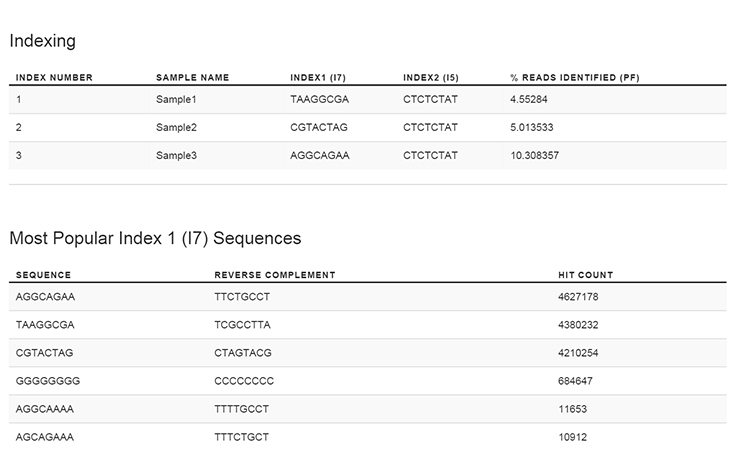Click the Most Popular Index 1 (I7) Sequences heading
The width and height of the screenshot is (736, 475).
tap(155, 238)
